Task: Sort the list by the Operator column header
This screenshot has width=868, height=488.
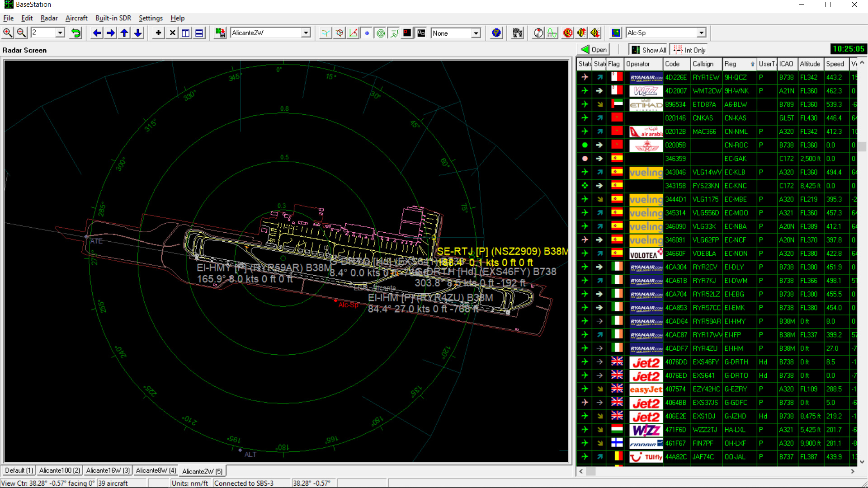Action: (x=643, y=64)
